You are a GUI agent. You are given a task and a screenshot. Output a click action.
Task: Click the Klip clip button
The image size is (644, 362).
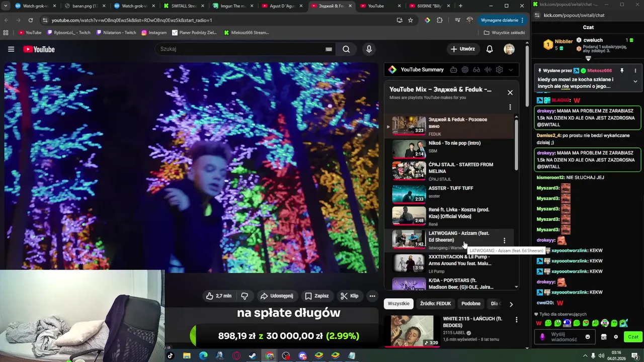point(349,296)
